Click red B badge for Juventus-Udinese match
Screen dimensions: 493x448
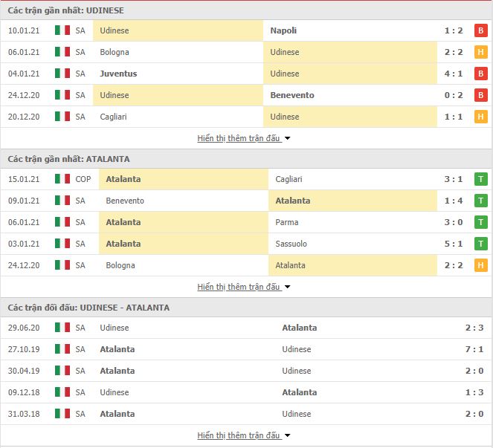click(x=480, y=74)
